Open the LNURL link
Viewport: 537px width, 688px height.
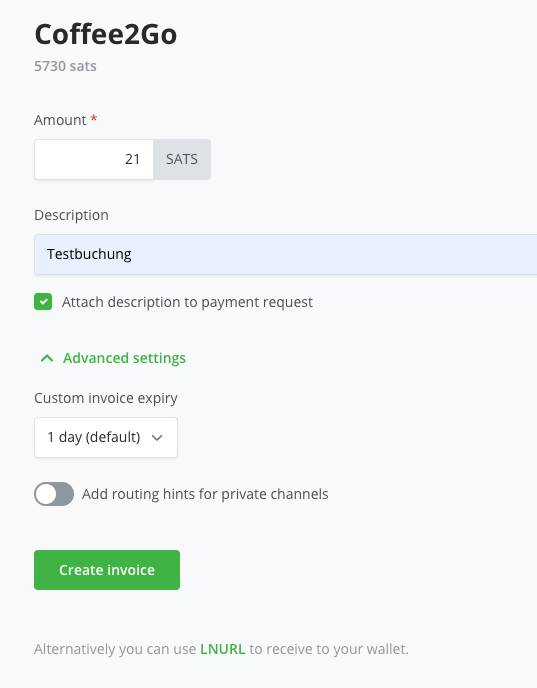tap(222, 649)
